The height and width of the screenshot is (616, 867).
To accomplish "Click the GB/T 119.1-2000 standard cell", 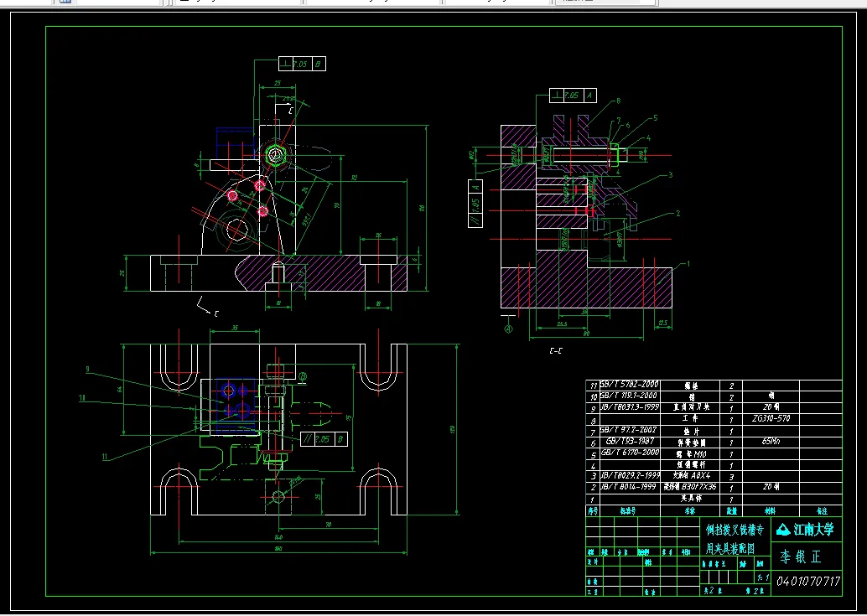I will pyautogui.click(x=629, y=396).
